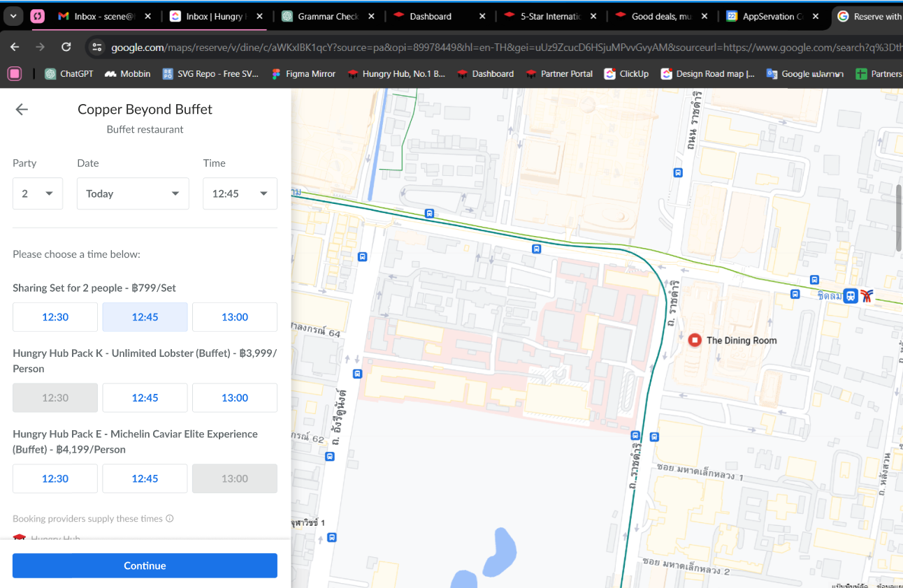903x588 pixels.
Task: Open the tab search chevron in the tab strip
Action: [x=13, y=16]
